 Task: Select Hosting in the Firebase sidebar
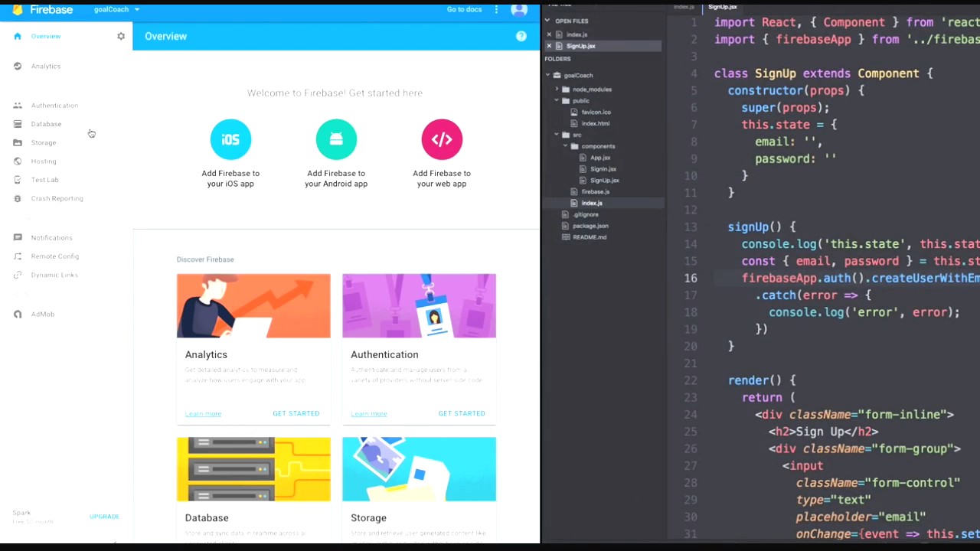(x=44, y=161)
